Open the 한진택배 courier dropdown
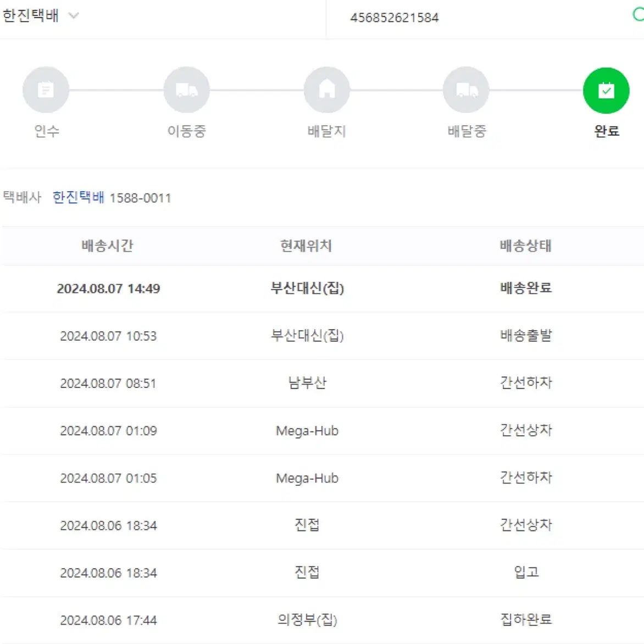Image resolution: width=644 pixels, height=644 pixels. pyautogui.click(x=40, y=15)
